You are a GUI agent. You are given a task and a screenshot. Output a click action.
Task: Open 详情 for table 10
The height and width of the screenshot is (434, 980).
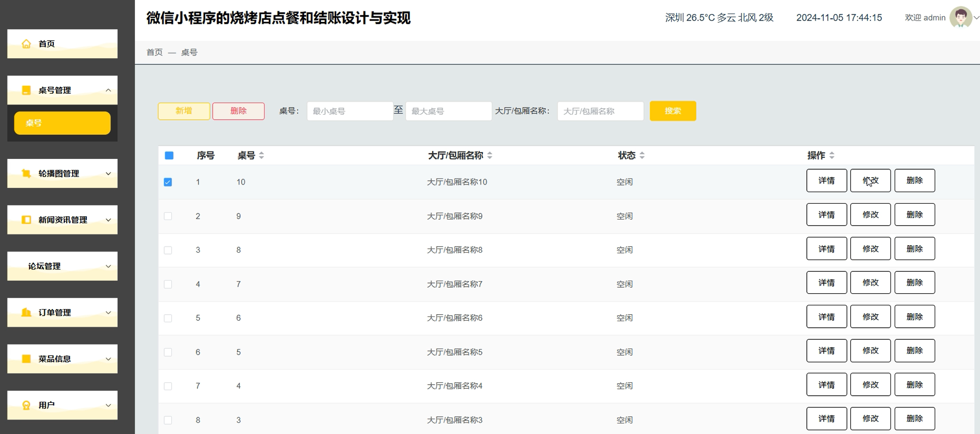click(x=826, y=180)
